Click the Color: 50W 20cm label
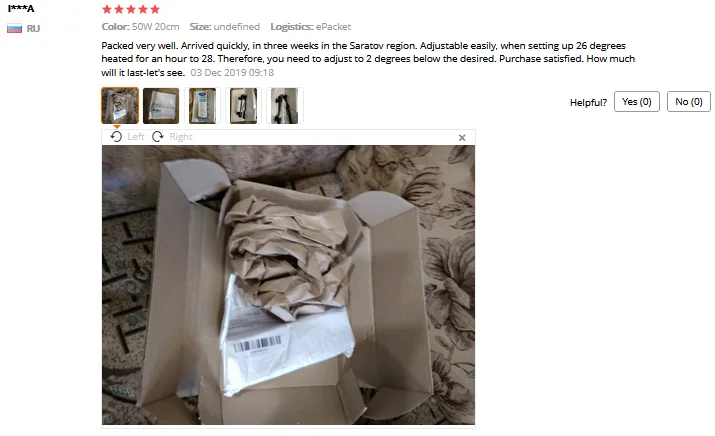 140,27
